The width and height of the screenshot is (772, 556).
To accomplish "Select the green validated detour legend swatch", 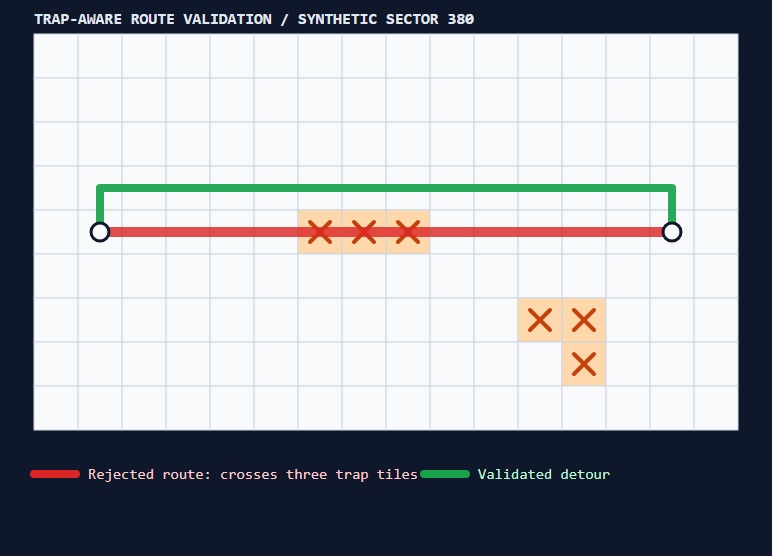I will pos(445,474).
